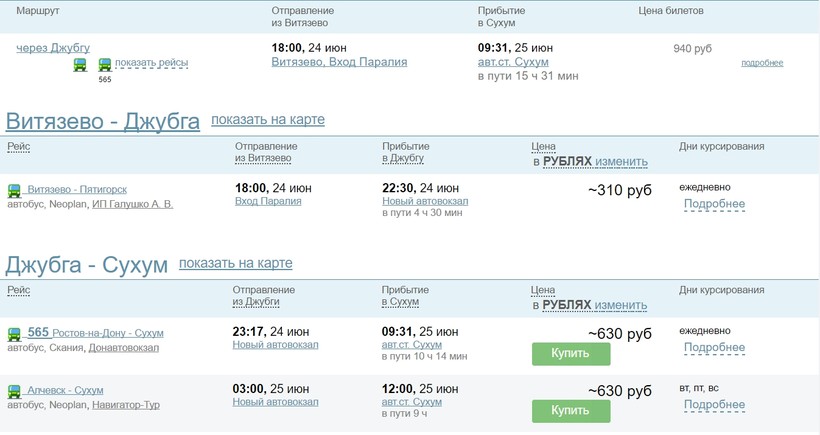Expand Подробнее for 565 Ростов-на-Дону trip
820x435 pixels.
pos(714,347)
